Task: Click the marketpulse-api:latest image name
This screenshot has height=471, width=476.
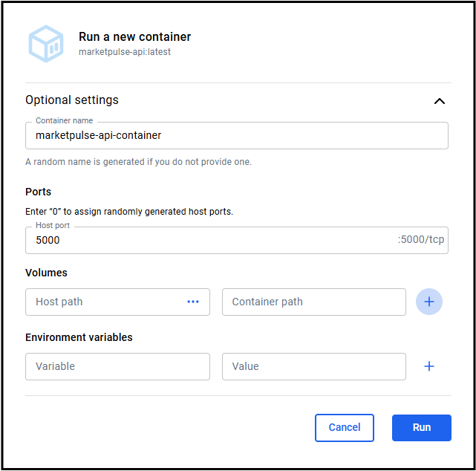Action: 125,53
